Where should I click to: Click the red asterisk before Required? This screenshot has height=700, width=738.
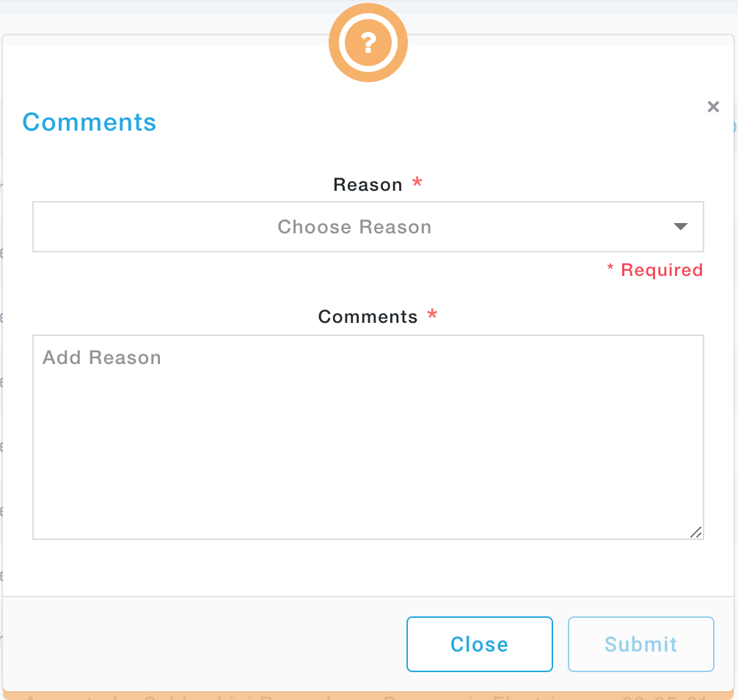tap(610, 269)
